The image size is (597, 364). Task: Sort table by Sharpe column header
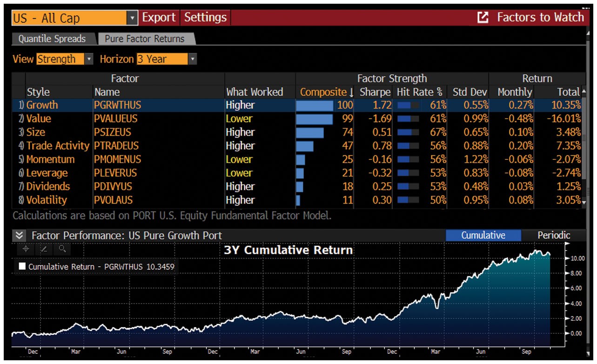375,92
